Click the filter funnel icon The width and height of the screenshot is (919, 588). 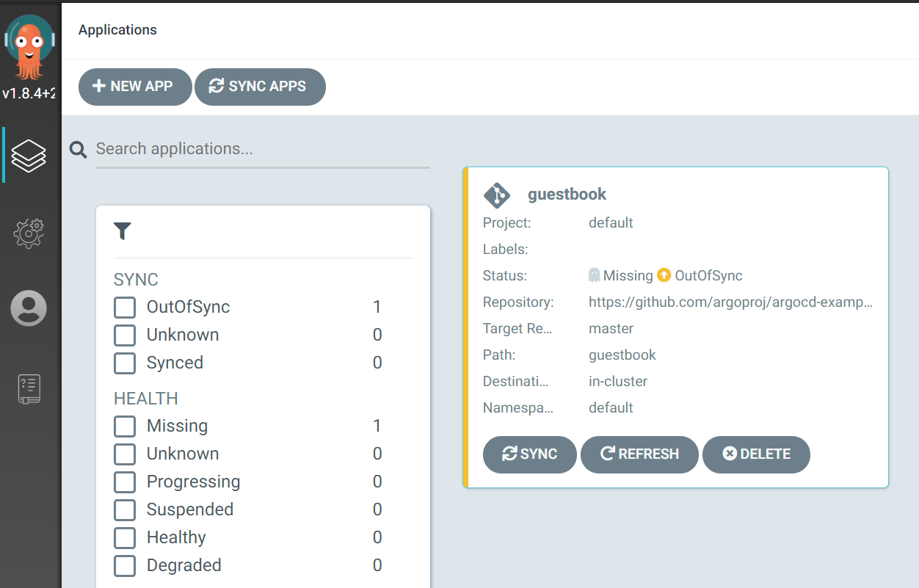point(123,231)
